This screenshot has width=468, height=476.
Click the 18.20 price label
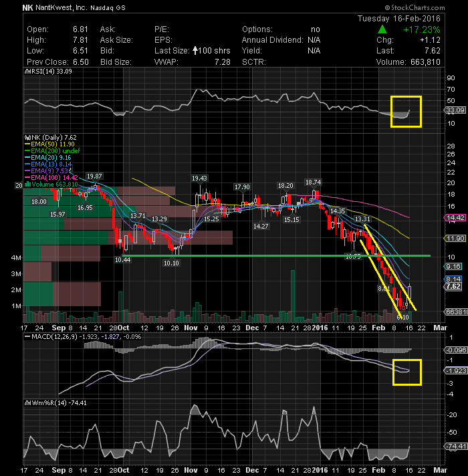point(286,185)
